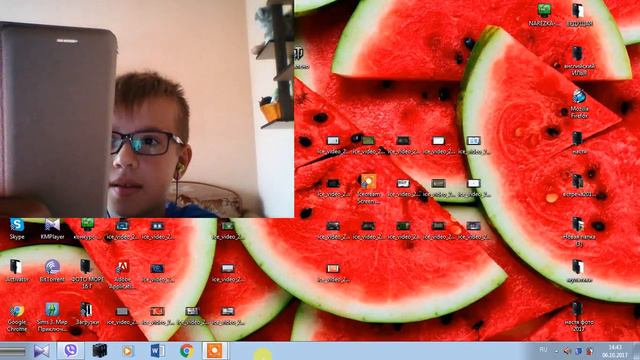640x360 pixels.
Task: Open the NAREZKA desktop shortcut
Action: (544, 15)
